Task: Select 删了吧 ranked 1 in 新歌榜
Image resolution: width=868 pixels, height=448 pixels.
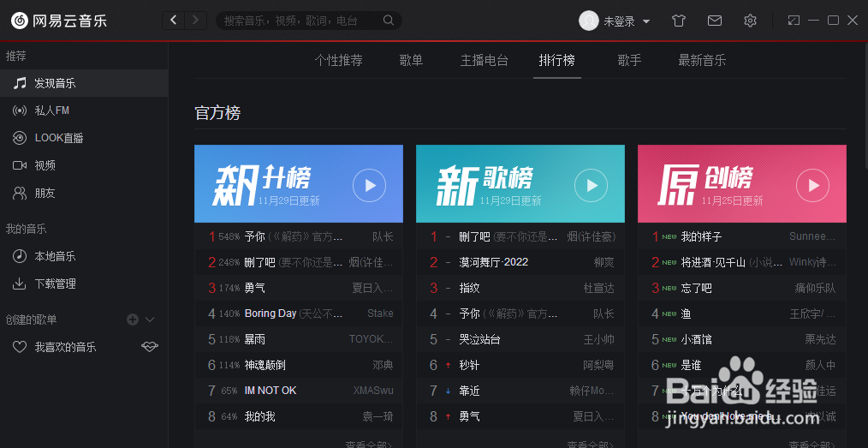Action: click(520, 236)
